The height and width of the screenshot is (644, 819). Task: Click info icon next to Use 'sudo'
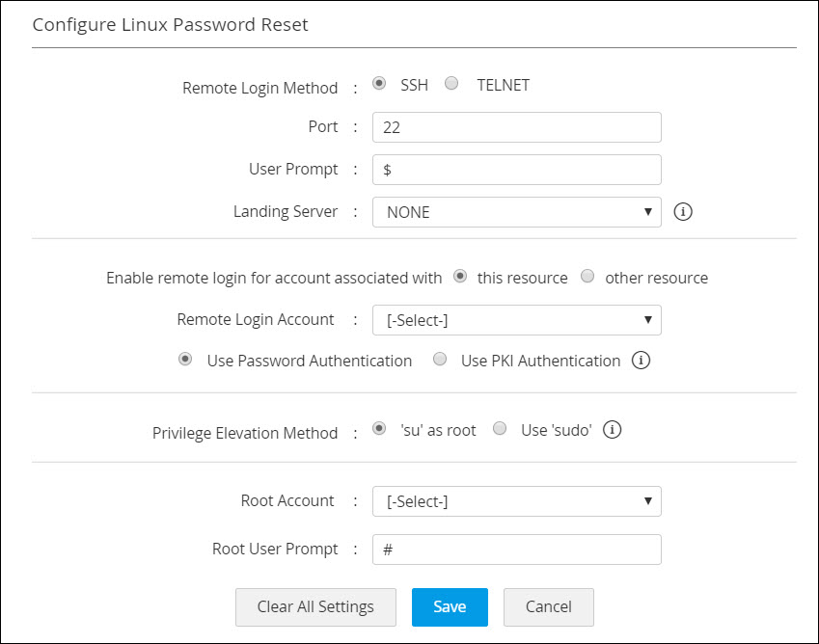point(612,430)
